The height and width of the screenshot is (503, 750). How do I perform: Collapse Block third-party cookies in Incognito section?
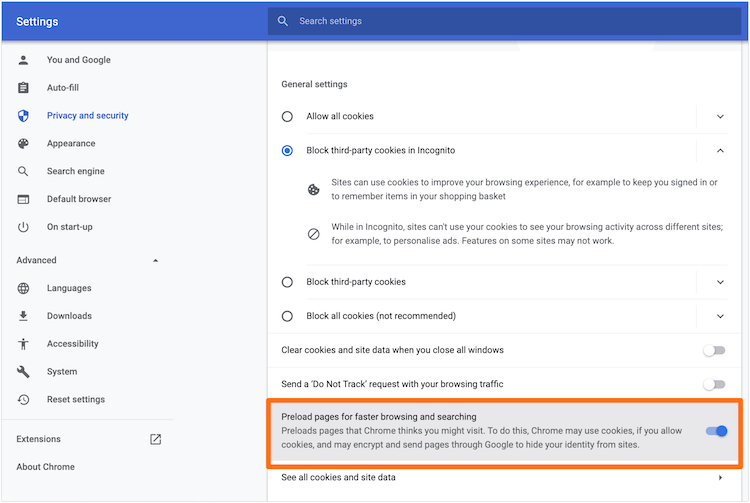(x=720, y=150)
